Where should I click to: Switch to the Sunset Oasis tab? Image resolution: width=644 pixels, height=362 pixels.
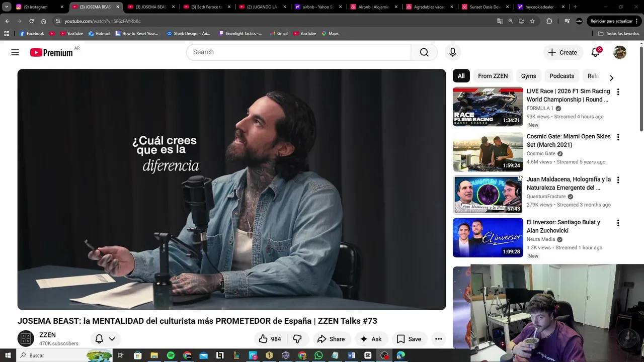pyautogui.click(x=486, y=7)
